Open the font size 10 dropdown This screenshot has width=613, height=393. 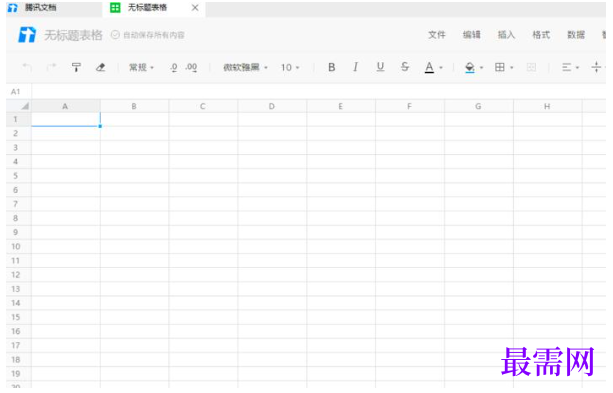(x=290, y=67)
